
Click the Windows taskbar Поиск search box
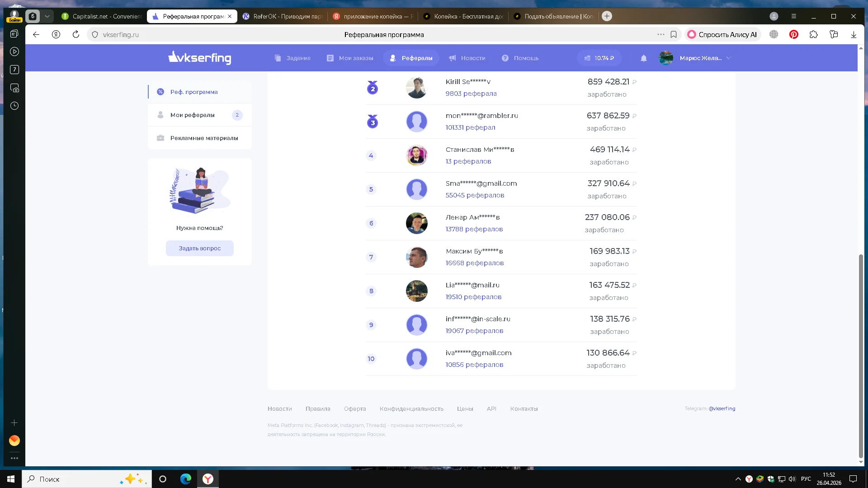click(x=87, y=479)
